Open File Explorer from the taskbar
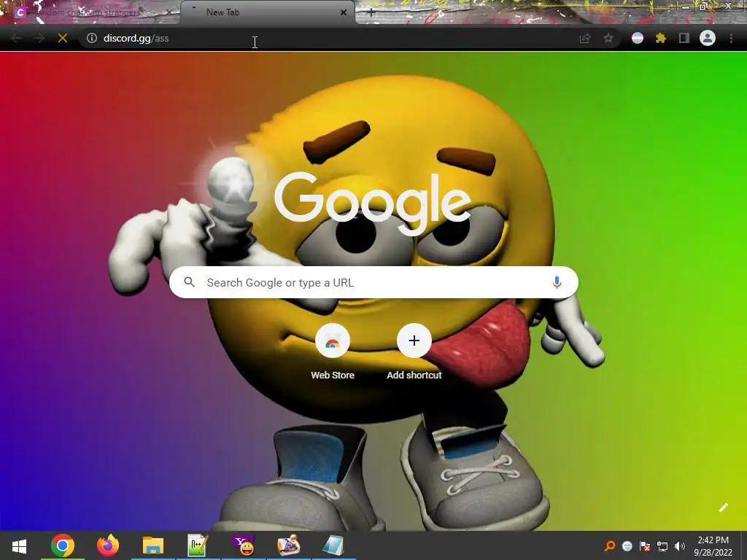747x560 pixels. tap(153, 545)
